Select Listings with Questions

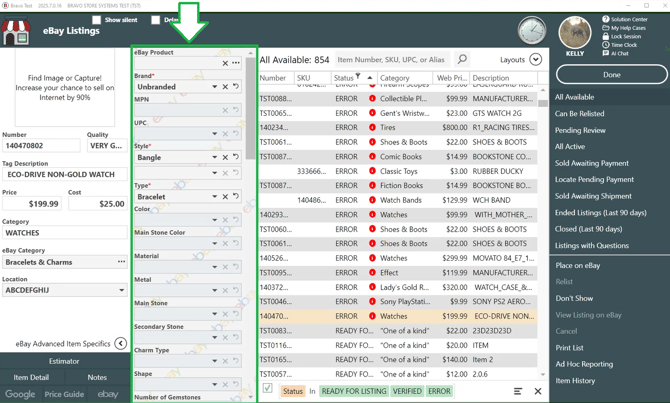pyautogui.click(x=592, y=246)
